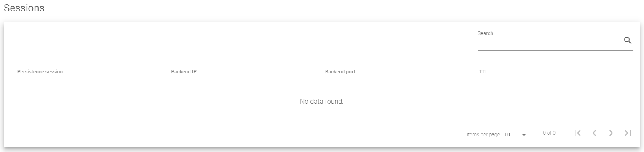Click the No data found message
This screenshot has width=644, height=152.
(322, 102)
